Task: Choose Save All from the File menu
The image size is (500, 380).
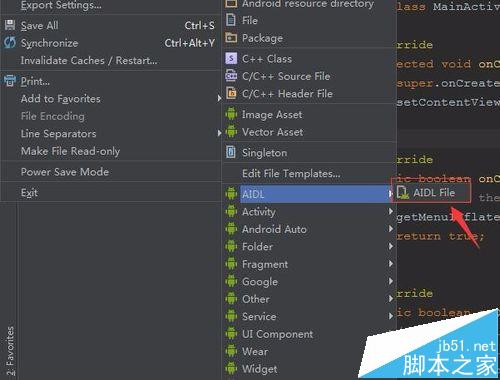Action: [x=111, y=25]
